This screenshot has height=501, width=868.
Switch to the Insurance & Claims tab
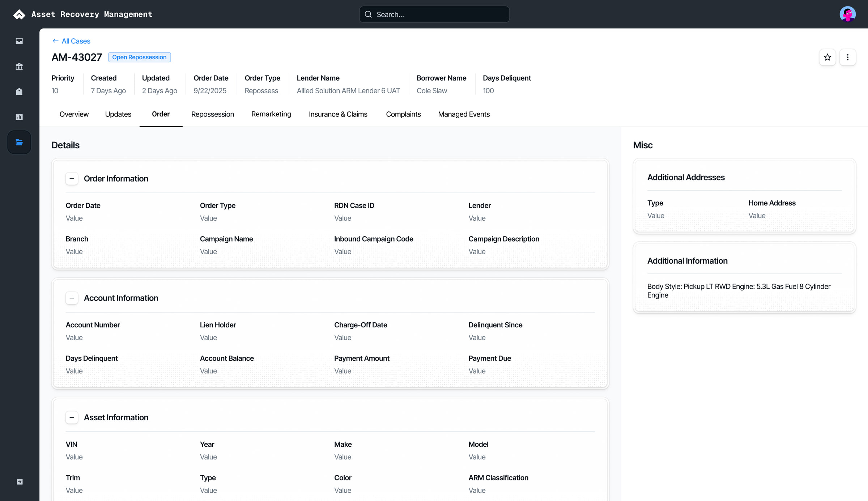[x=338, y=114]
